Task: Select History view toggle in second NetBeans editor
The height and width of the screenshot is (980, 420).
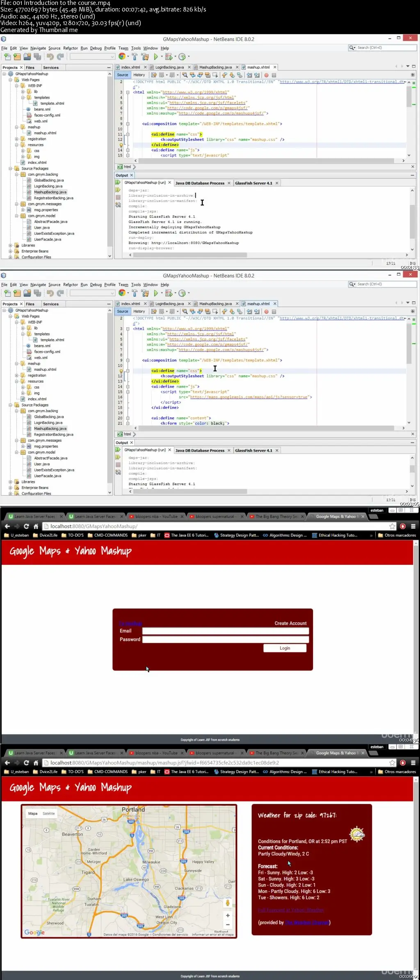Action: (x=139, y=311)
